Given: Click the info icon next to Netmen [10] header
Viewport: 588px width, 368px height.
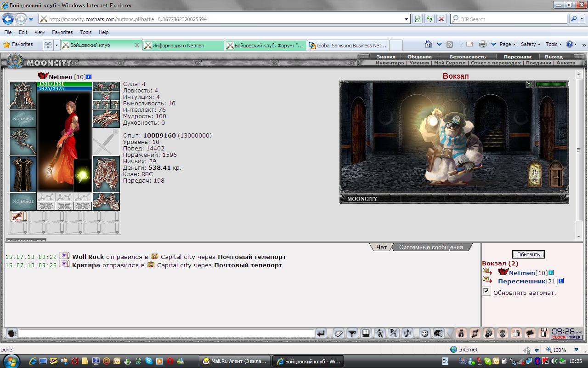Looking at the screenshot, I should click(89, 77).
